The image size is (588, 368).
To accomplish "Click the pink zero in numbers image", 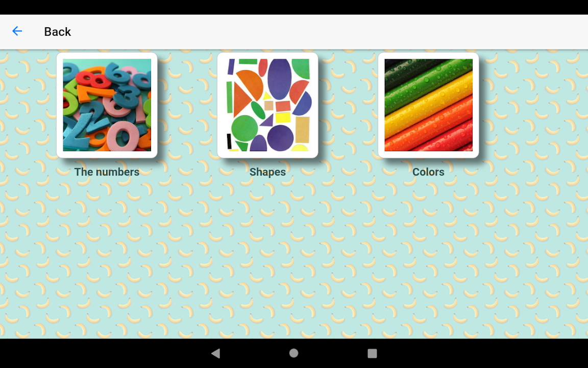I will pos(122,136).
